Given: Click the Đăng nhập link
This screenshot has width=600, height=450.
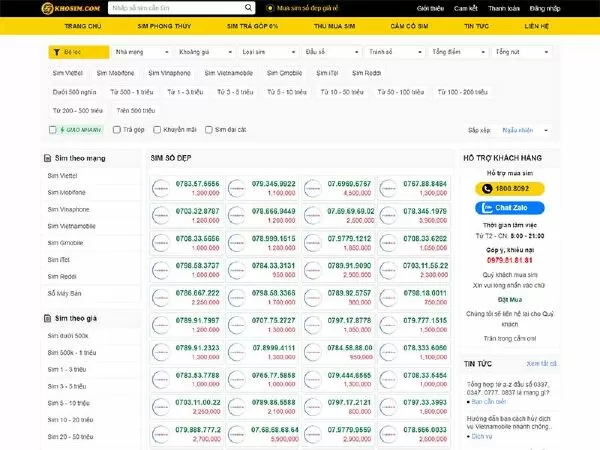Looking at the screenshot, I should click(545, 8).
